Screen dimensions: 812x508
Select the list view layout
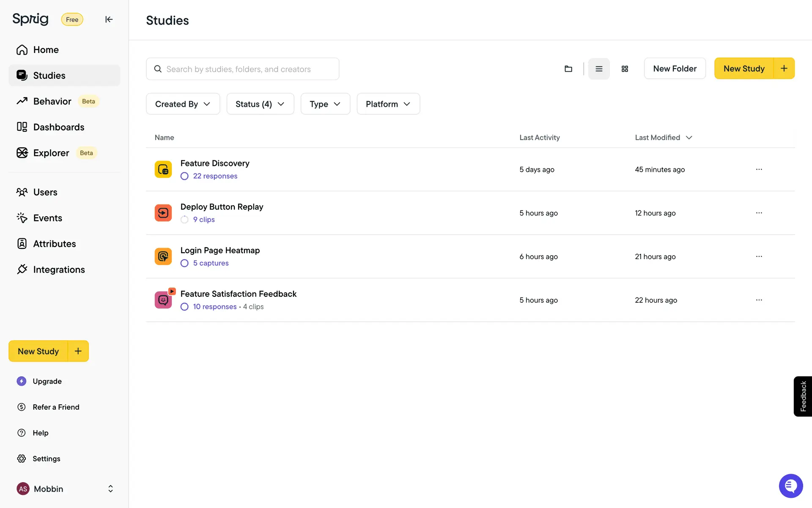pos(599,69)
